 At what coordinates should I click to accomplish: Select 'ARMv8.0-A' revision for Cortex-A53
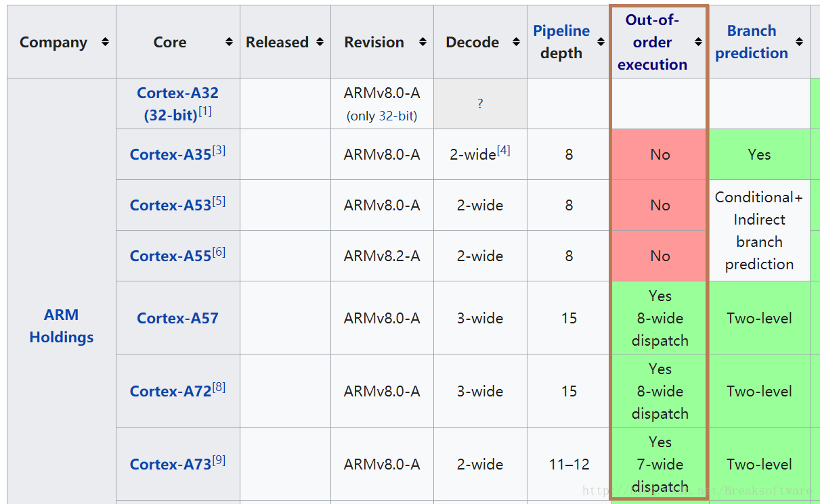(x=382, y=205)
